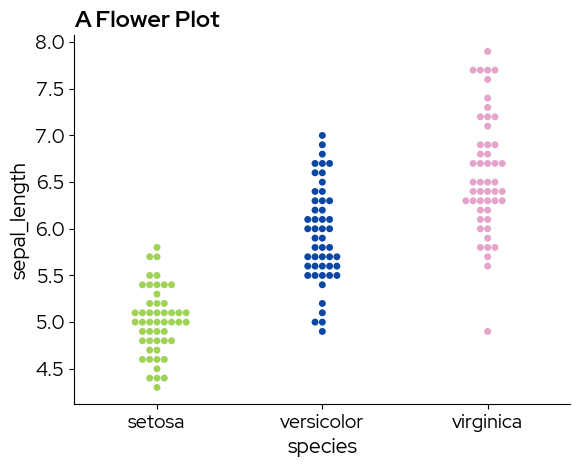Click the lowest green setosa point
The height and width of the screenshot is (467, 580).
(x=157, y=388)
